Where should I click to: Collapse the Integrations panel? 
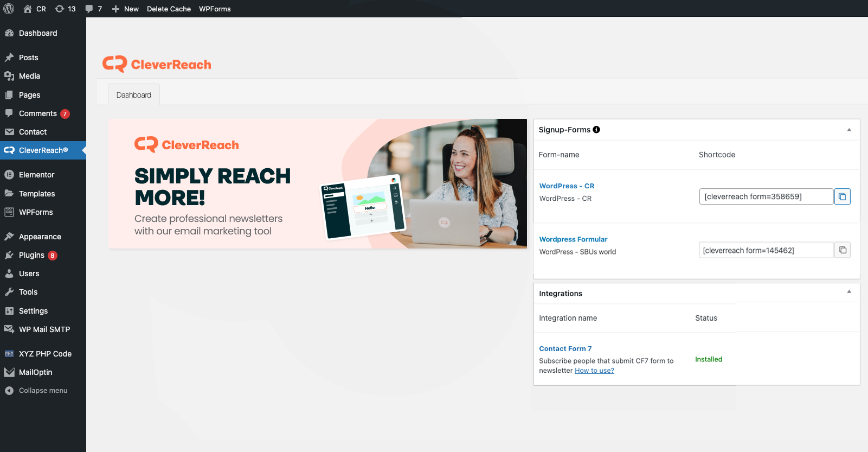coord(849,292)
